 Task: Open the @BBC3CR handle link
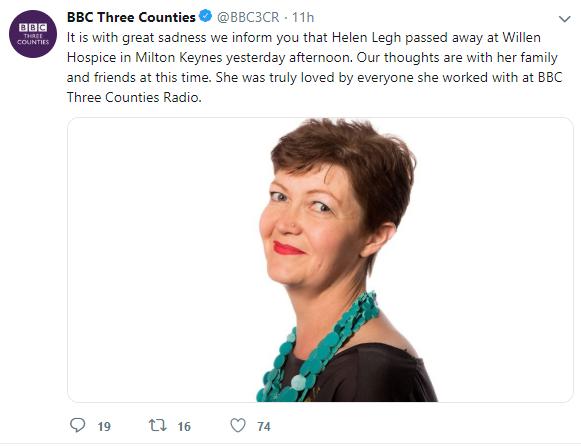248,17
